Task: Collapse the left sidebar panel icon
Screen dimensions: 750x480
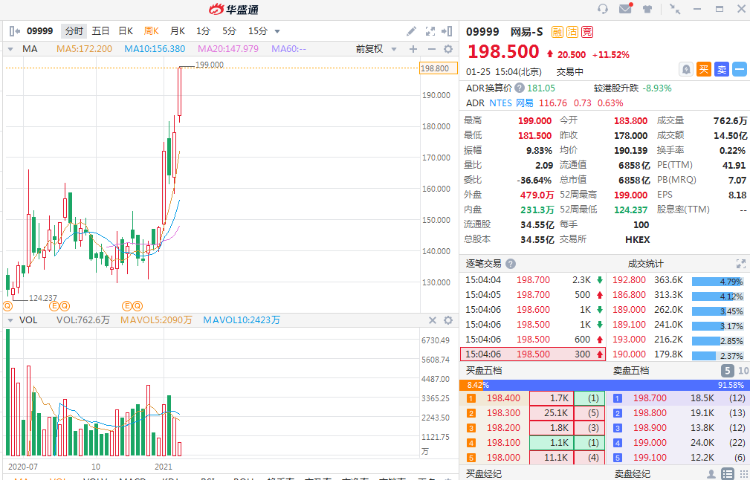Action: point(14,31)
